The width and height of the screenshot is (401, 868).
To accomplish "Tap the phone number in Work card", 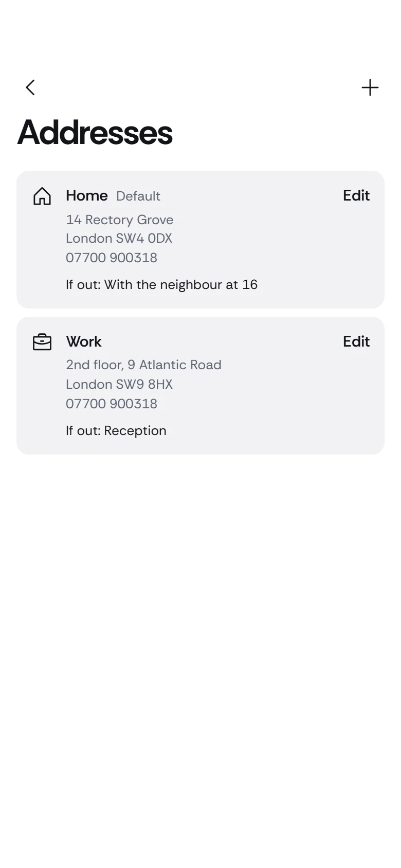I will [x=112, y=404].
